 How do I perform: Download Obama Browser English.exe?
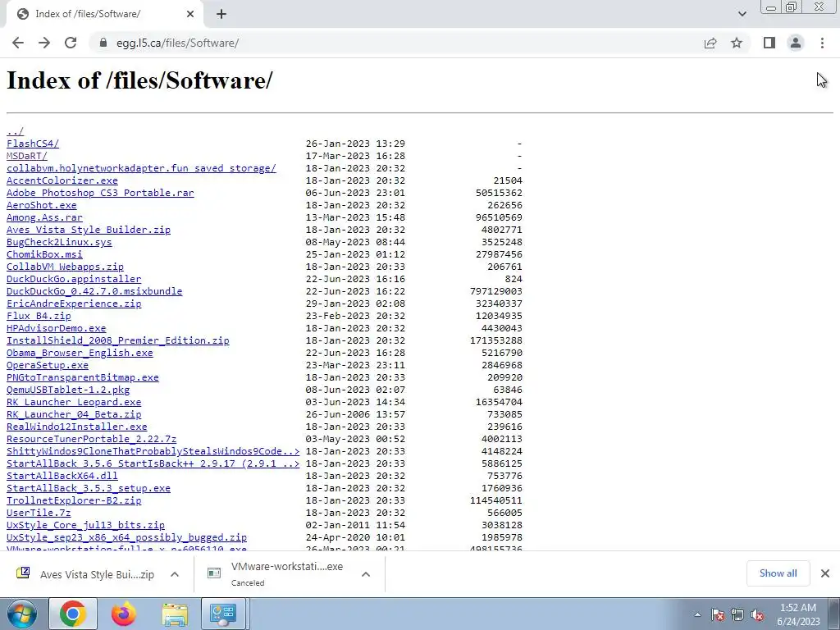tap(80, 353)
